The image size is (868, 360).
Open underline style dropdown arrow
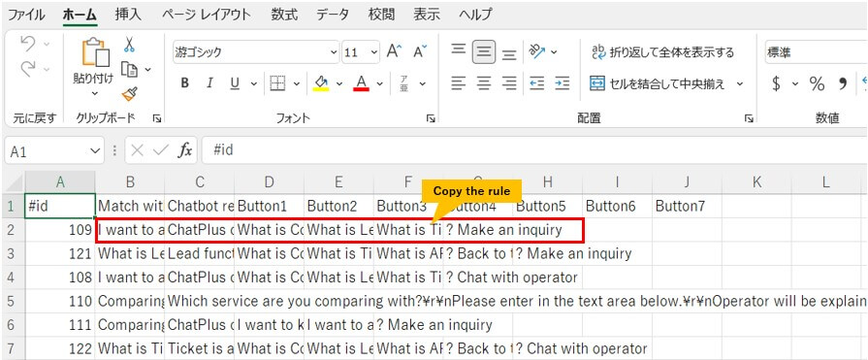click(253, 83)
